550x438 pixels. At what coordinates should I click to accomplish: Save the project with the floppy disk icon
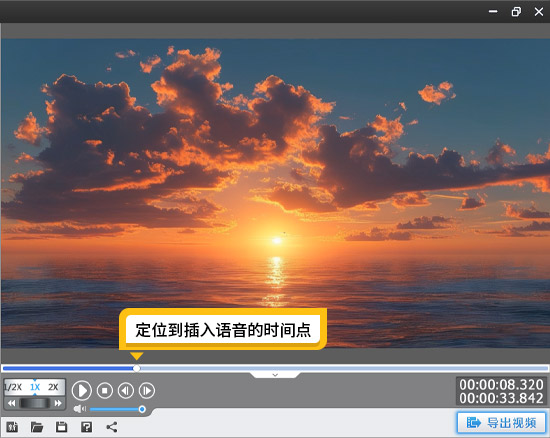pos(61,427)
